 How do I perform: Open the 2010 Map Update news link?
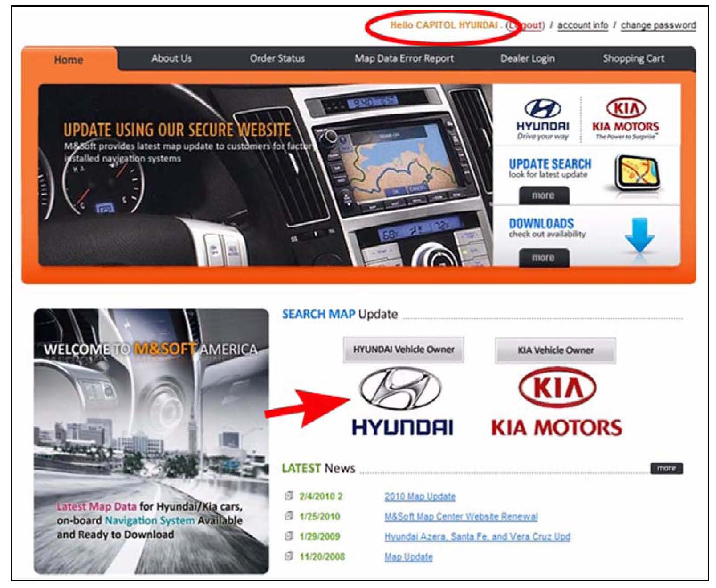(419, 496)
